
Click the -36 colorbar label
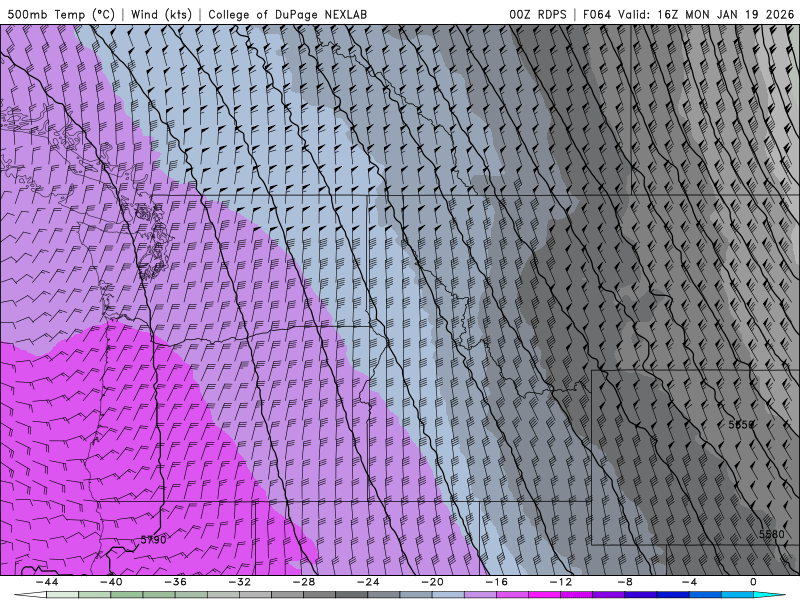[x=176, y=582]
